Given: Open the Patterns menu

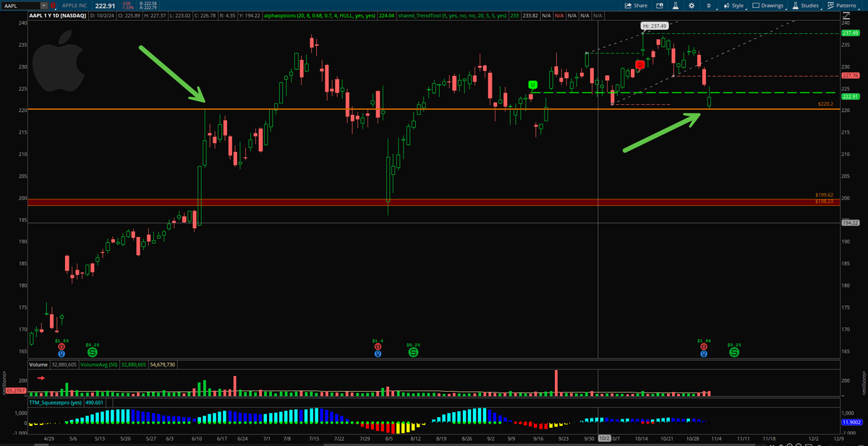Looking at the screenshot, I should coord(842,5).
